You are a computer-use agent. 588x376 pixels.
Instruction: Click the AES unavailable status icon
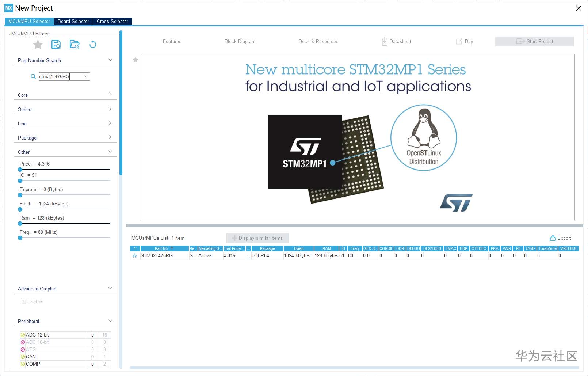pyautogui.click(x=23, y=349)
